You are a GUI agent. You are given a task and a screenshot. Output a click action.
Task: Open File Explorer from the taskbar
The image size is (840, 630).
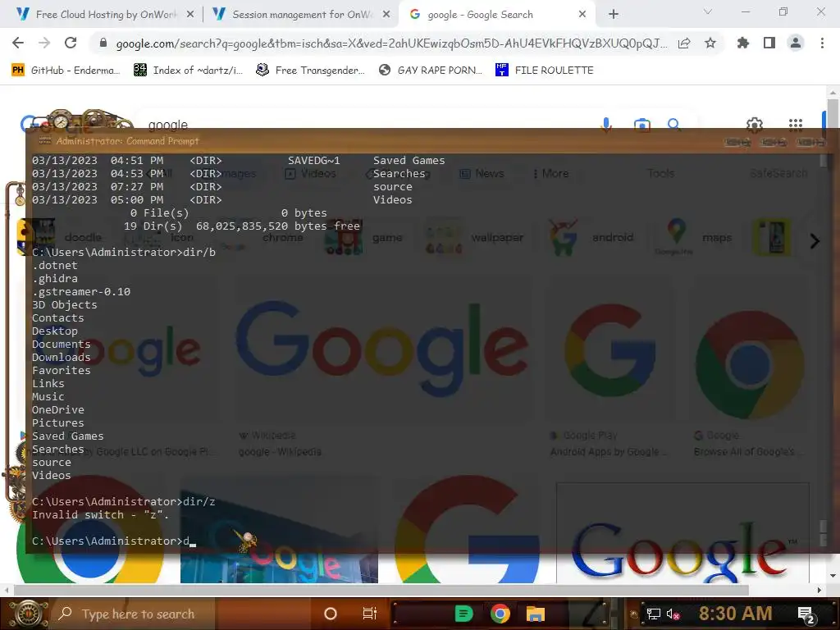coord(535,614)
